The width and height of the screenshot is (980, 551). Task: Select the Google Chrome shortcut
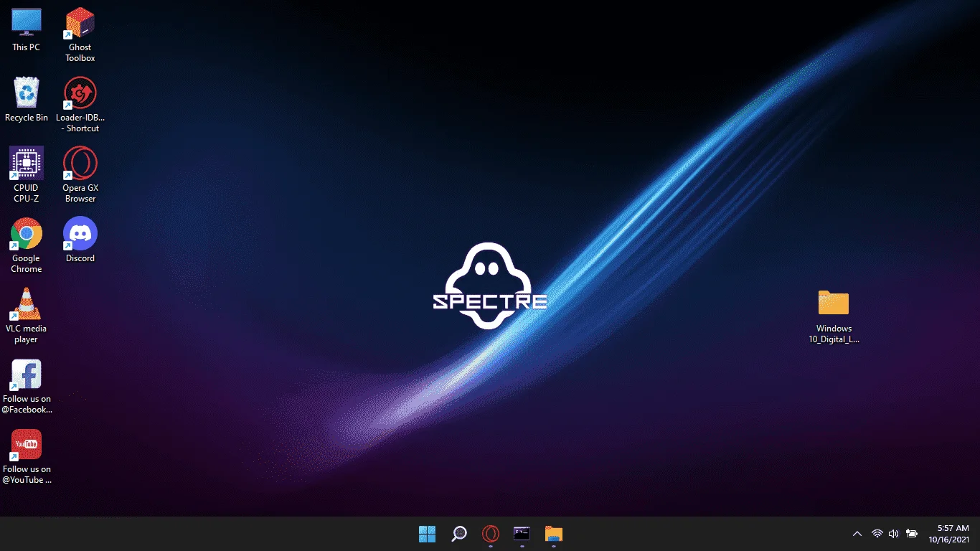[27, 245]
